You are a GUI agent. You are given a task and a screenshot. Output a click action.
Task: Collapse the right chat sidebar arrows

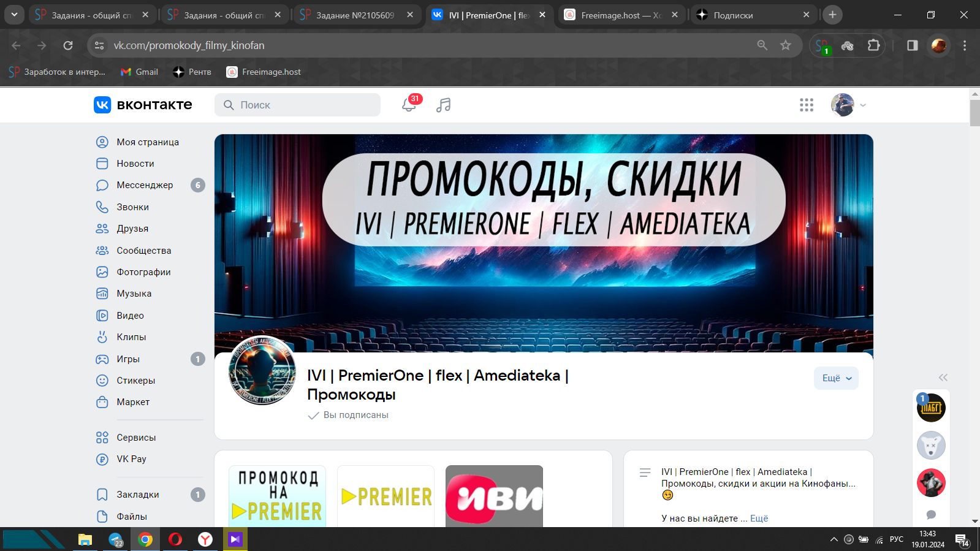[x=943, y=378]
